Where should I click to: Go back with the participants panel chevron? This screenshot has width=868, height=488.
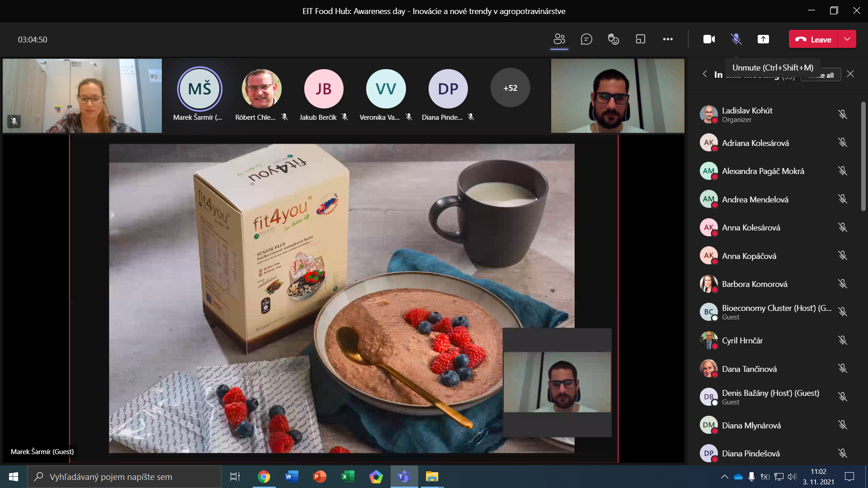(x=705, y=74)
